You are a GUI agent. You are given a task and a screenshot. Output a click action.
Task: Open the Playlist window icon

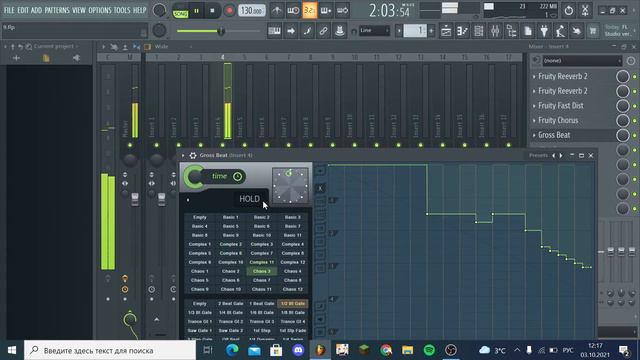coord(446,31)
